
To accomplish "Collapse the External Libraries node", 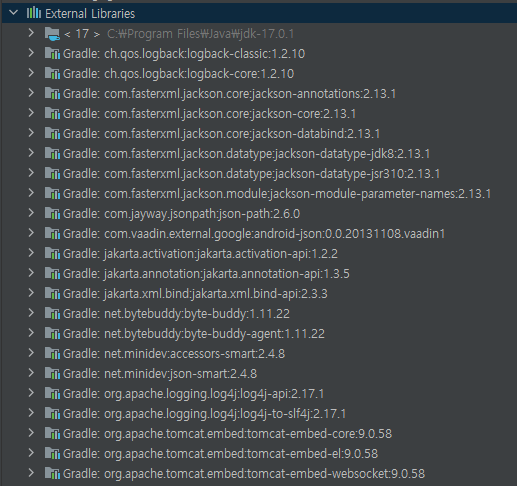I will pos(14,13).
